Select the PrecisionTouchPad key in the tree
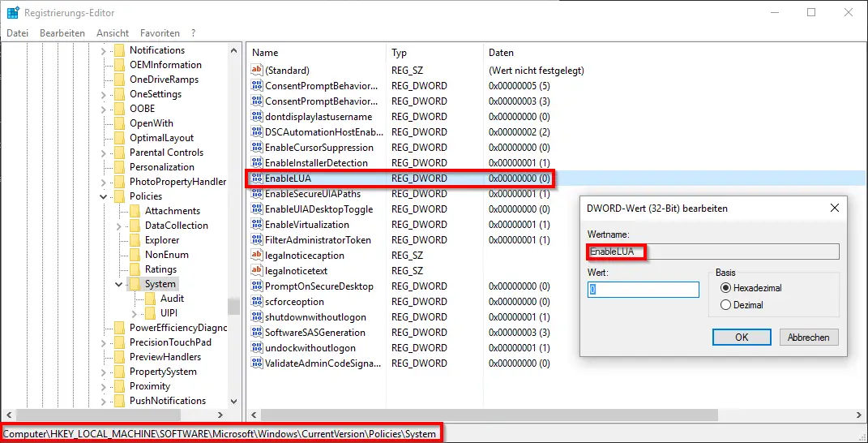The height and width of the screenshot is (443, 868). [x=170, y=342]
